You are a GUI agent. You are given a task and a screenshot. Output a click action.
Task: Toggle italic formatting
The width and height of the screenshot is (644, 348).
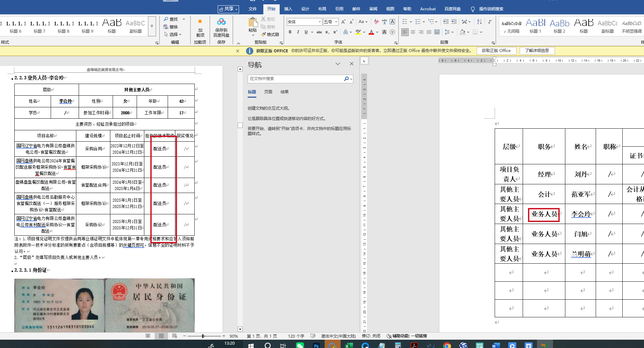pyautogui.click(x=298, y=32)
